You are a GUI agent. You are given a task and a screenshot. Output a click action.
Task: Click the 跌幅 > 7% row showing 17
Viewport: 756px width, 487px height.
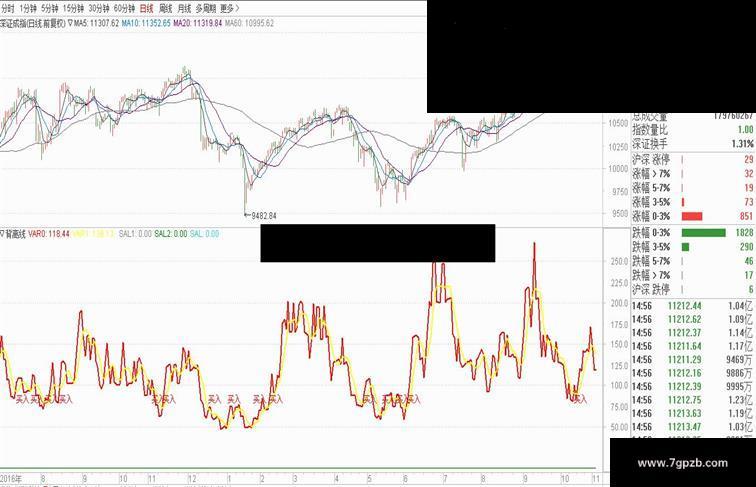tap(692, 275)
